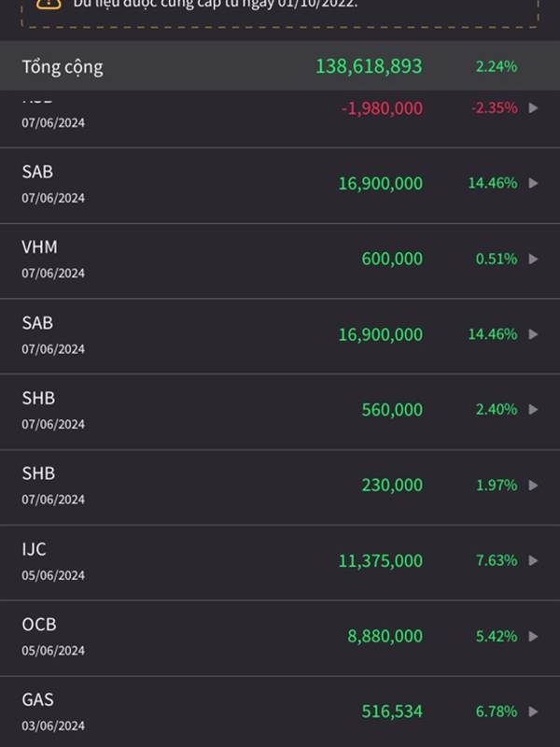560x747 pixels.
Task: Click the -1,980,000 loss amount
Action: pos(382,108)
